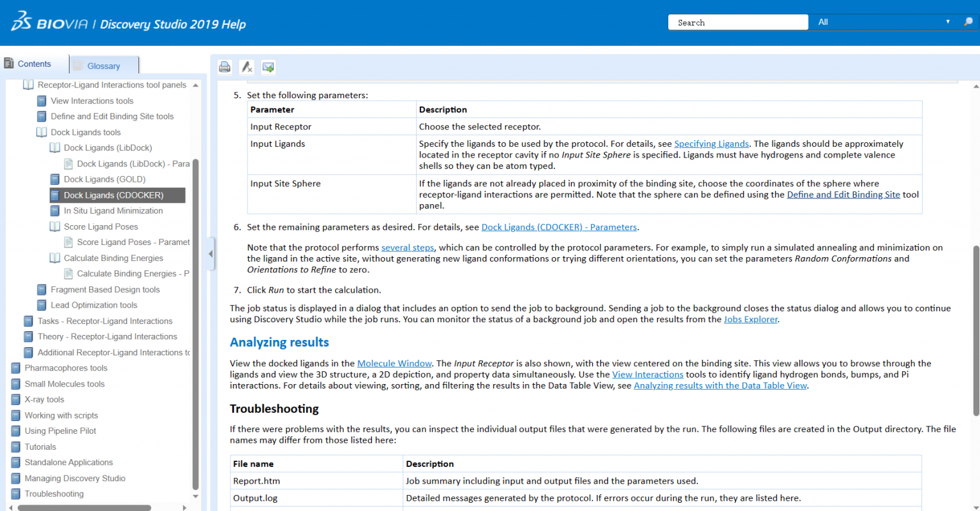The width and height of the screenshot is (980, 511).
Task: Open Dock Ligands (GOLD) in the tree
Action: pos(105,179)
